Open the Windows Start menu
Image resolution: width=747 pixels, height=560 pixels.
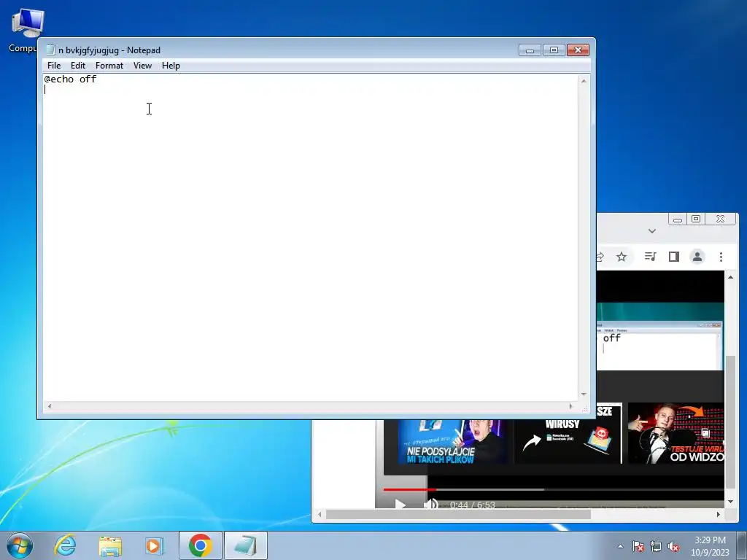pyautogui.click(x=20, y=545)
